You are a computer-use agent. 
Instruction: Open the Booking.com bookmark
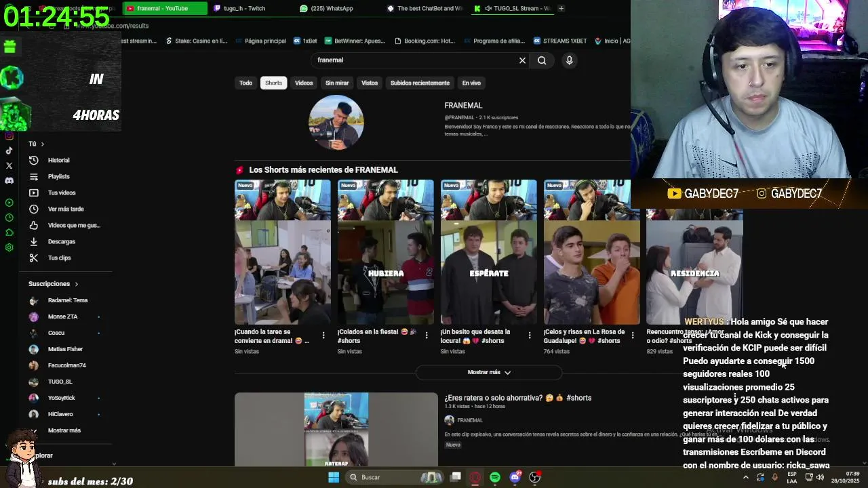[x=425, y=41]
